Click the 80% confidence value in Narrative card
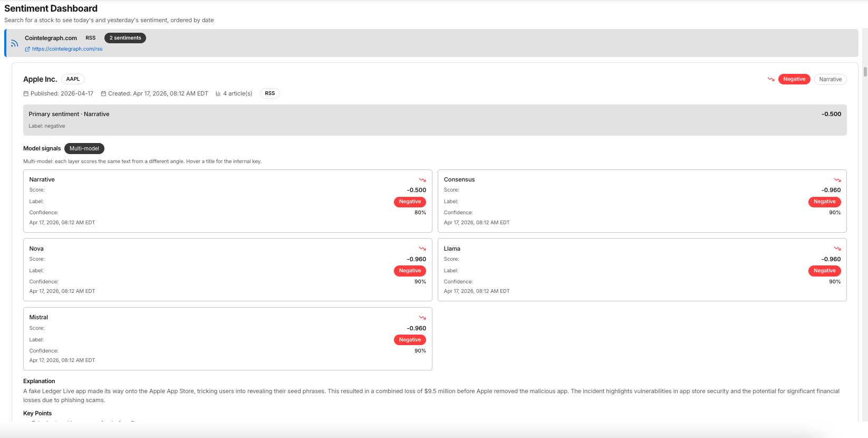868x438 pixels. tap(420, 213)
